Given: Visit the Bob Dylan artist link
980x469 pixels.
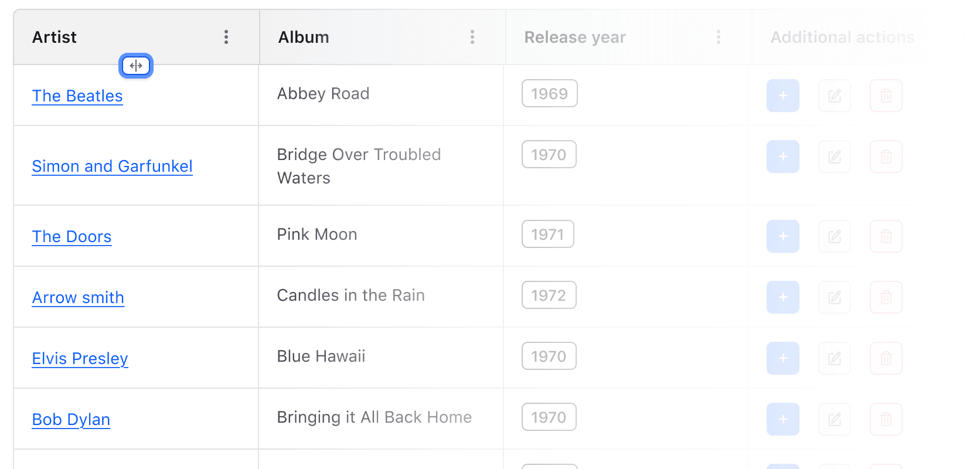Looking at the screenshot, I should (x=71, y=420).
